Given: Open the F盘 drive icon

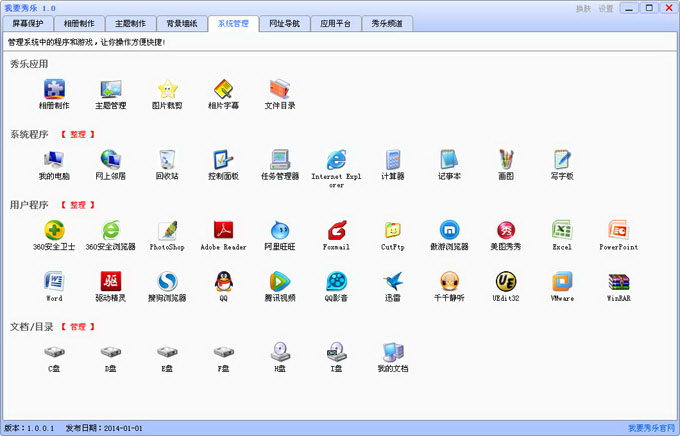Looking at the screenshot, I should tap(223, 352).
